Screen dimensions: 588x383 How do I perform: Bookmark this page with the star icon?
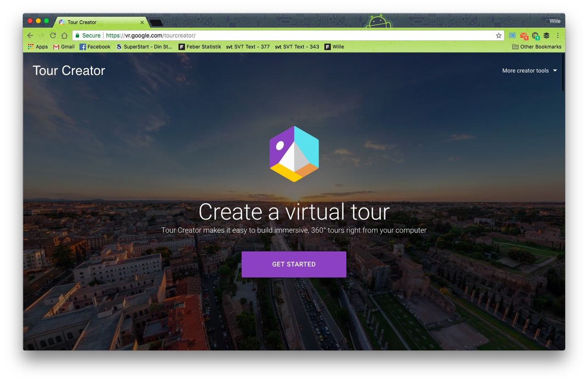498,35
